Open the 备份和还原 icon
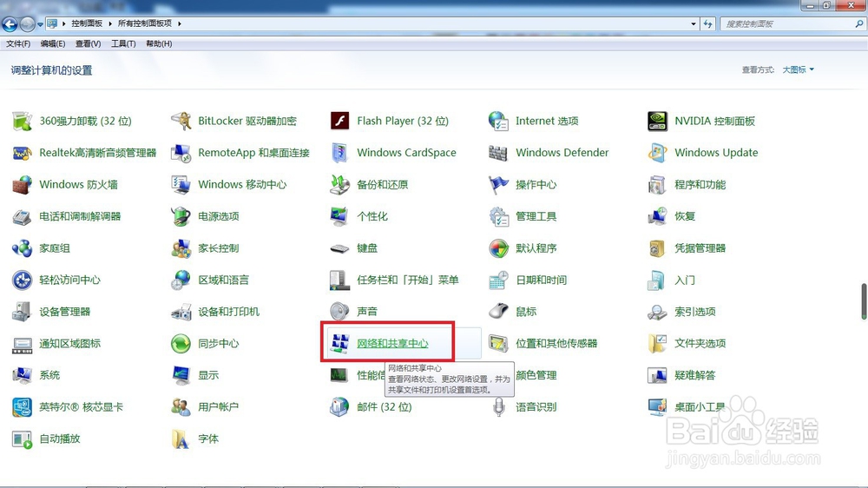868x488 pixels. click(x=339, y=184)
